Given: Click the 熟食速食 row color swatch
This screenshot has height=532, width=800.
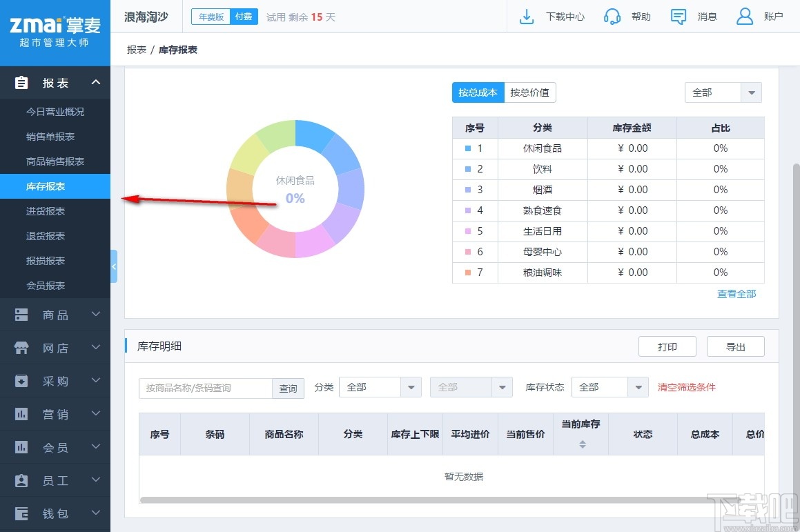Looking at the screenshot, I should (x=468, y=210).
